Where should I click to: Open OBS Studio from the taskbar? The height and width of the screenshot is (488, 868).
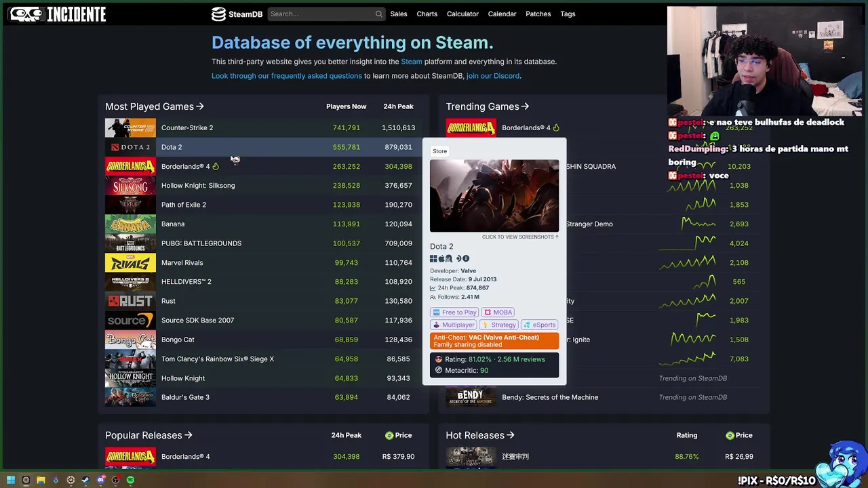(x=115, y=480)
